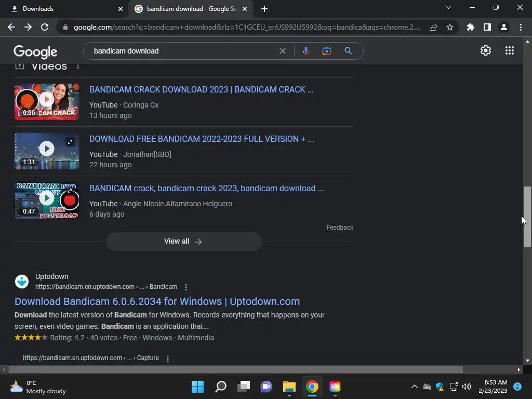View site information via the lock icon
This screenshot has width=532, height=399.
pyautogui.click(x=65, y=27)
